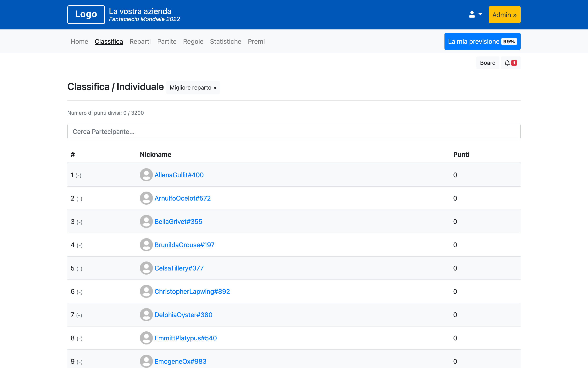This screenshot has height=368, width=588.
Task: Click the 99% badge on previsione button
Action: coord(509,41)
